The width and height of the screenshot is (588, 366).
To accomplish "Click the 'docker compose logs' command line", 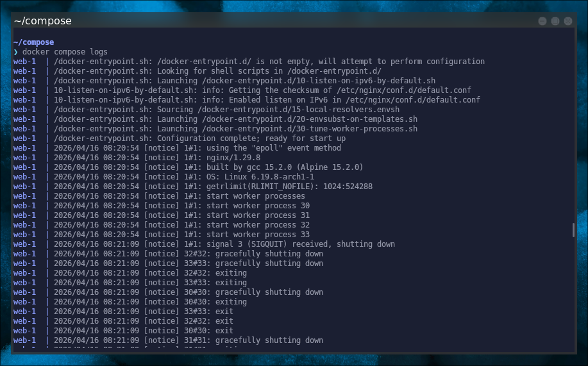I will coord(65,52).
